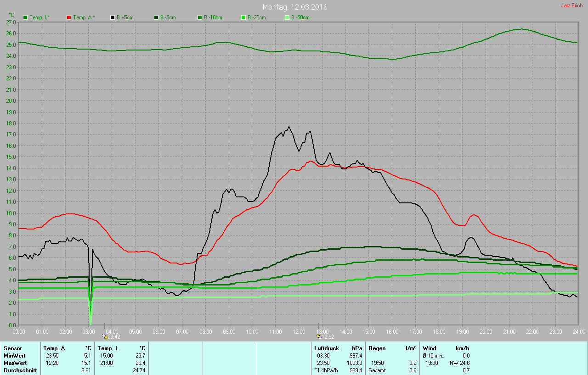Click the chart title 'Montag, 12.03.2018'
This screenshot has height=375, width=588.
click(295, 7)
